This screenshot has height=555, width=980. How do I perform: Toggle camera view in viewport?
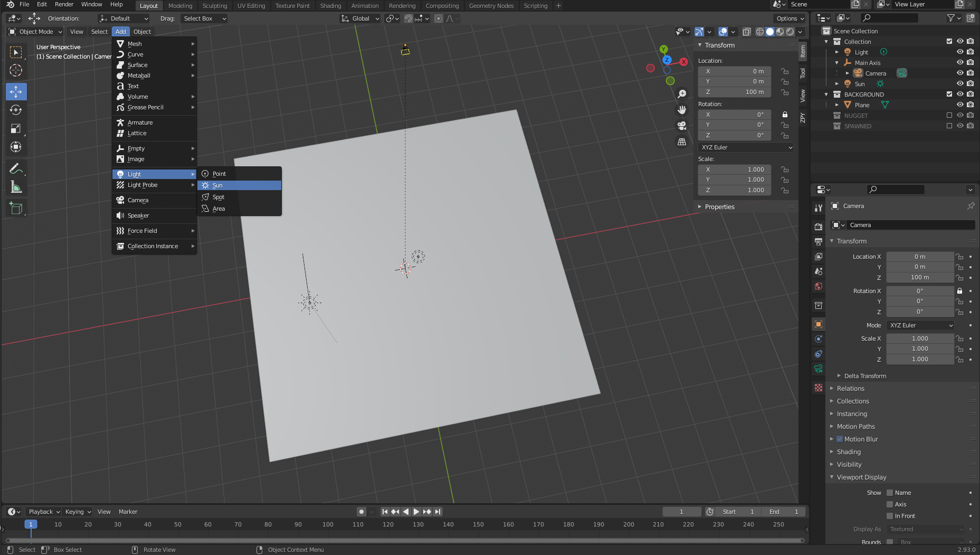pyautogui.click(x=682, y=126)
